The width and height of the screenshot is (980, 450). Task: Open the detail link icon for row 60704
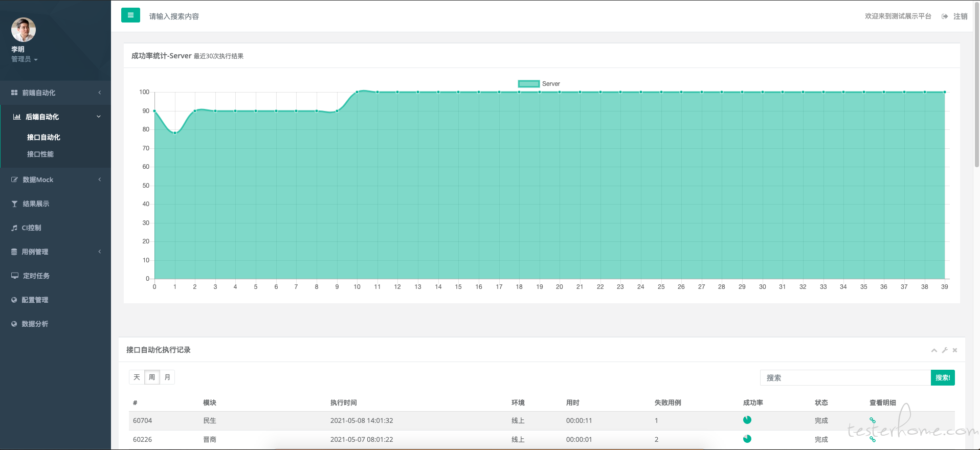point(873,420)
